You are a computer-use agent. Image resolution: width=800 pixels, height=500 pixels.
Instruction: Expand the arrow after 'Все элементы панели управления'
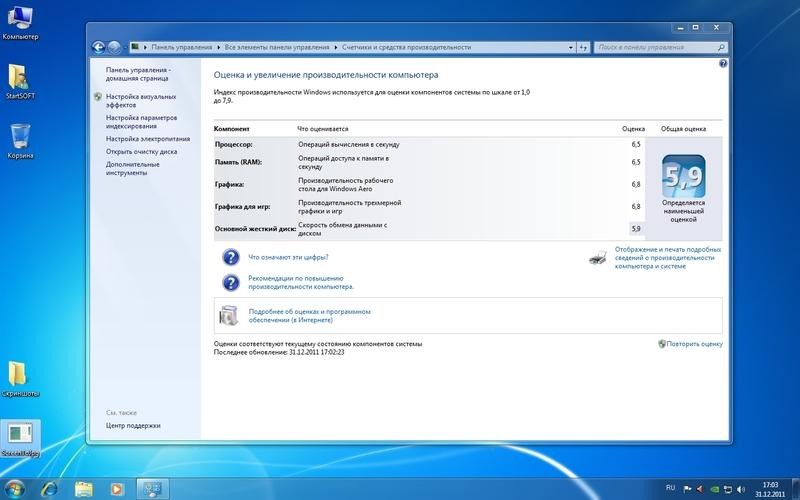336,47
